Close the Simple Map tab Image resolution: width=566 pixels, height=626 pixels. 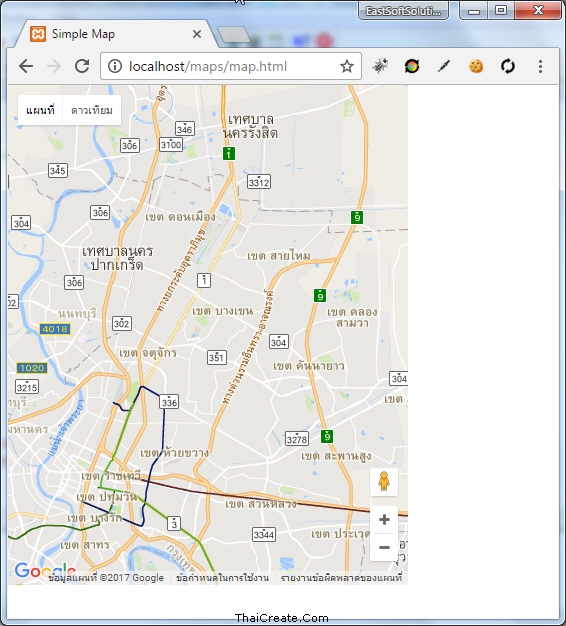point(197,34)
